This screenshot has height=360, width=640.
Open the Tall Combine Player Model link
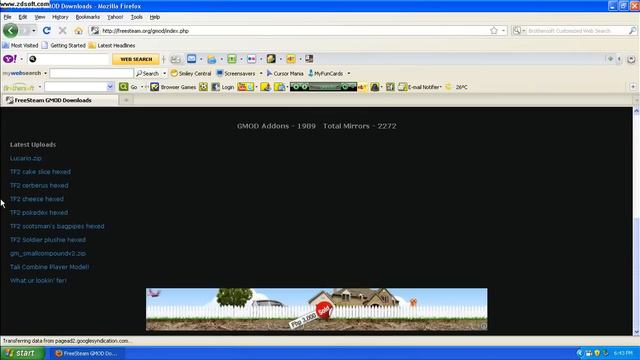(49, 267)
